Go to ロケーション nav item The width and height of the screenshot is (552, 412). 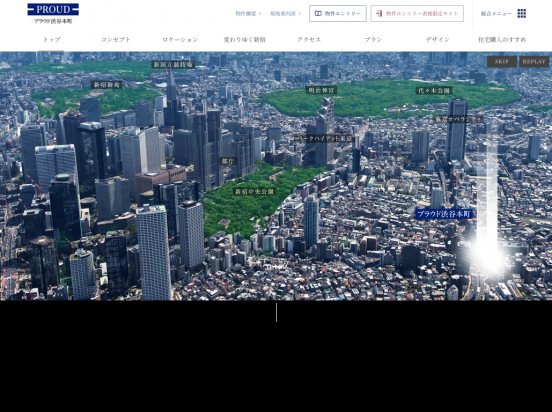[180, 39]
